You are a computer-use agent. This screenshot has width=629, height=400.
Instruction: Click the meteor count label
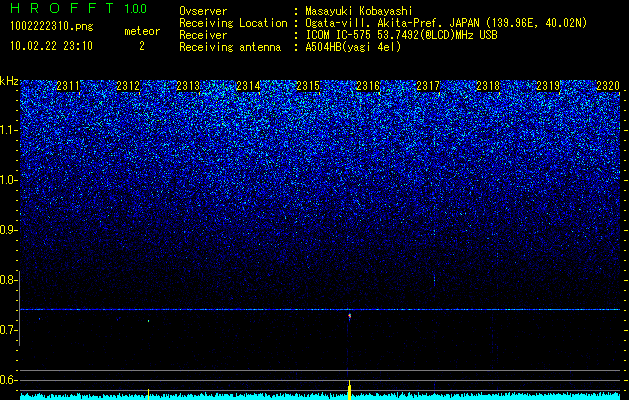point(142,31)
